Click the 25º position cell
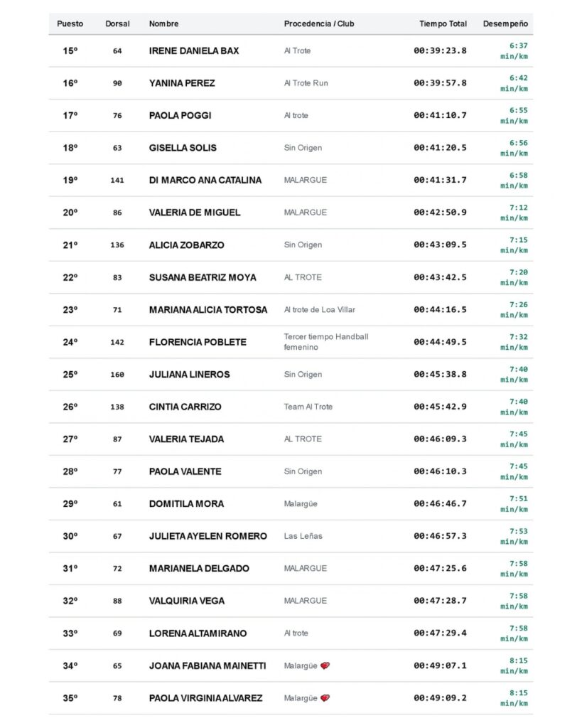The image size is (582, 728). [x=70, y=374]
